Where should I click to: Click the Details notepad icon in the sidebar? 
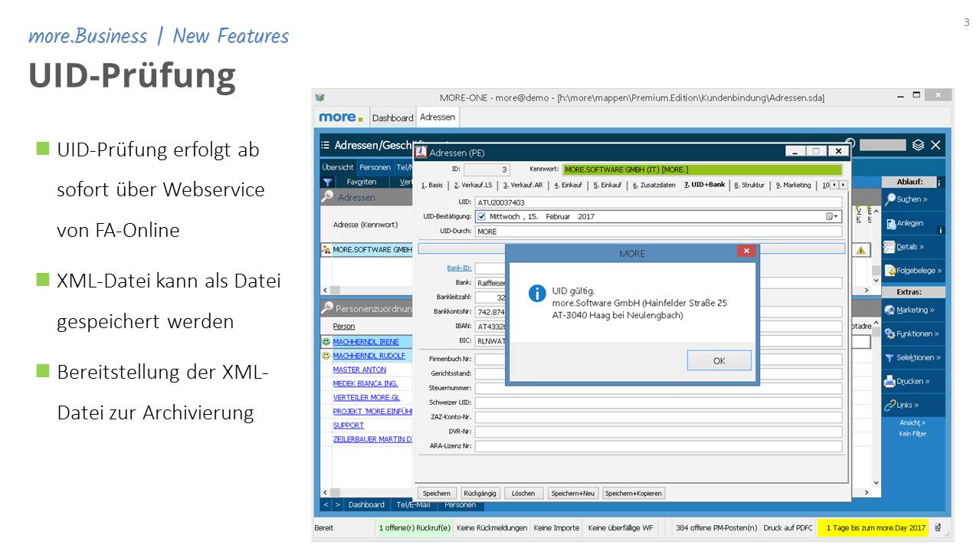[890, 247]
